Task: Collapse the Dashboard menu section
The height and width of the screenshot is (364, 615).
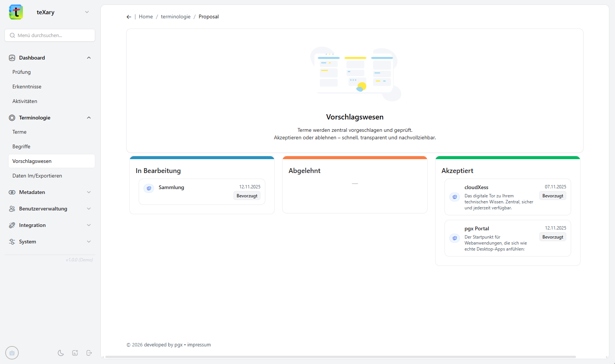Action: [89, 58]
